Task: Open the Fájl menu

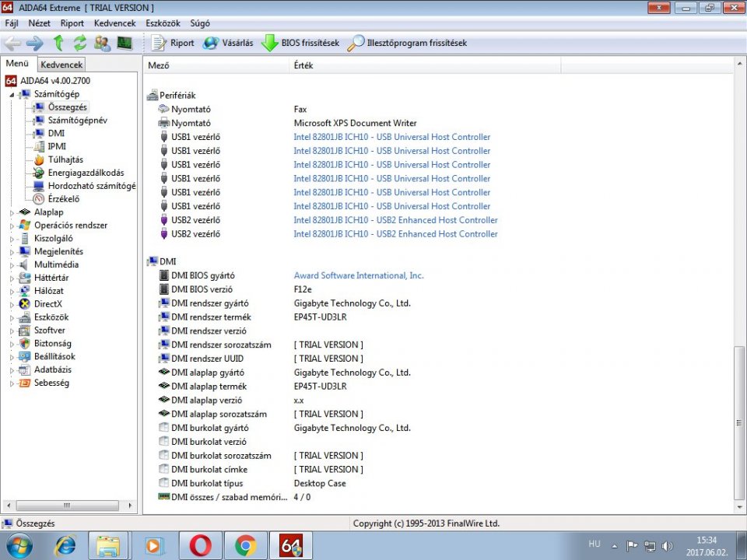Action: [12, 23]
